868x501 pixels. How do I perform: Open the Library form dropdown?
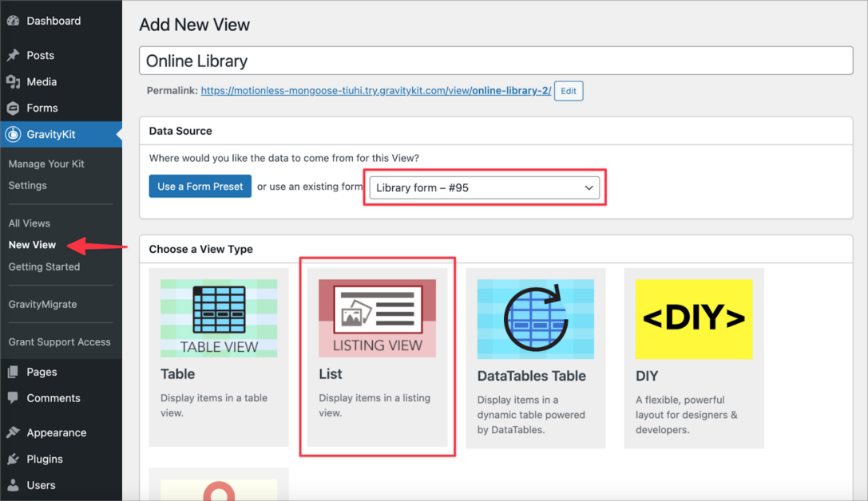[x=484, y=187]
